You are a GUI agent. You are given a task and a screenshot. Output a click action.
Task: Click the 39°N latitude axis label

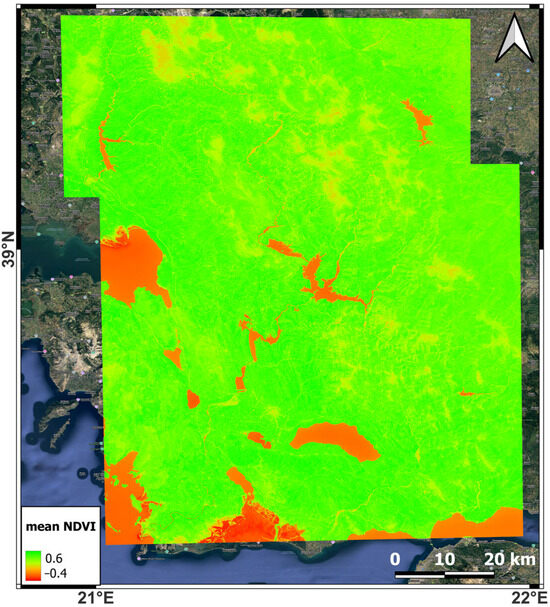[9, 249]
